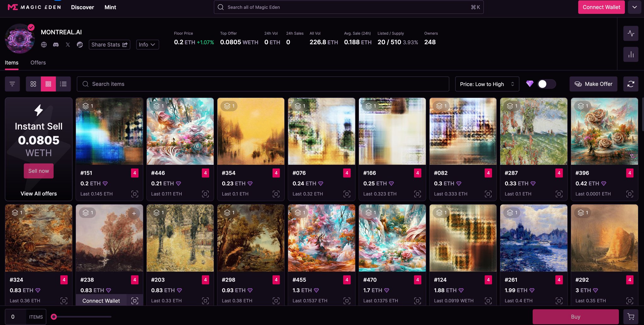Switch to large grid view
The width and height of the screenshot is (644, 325).
click(33, 84)
